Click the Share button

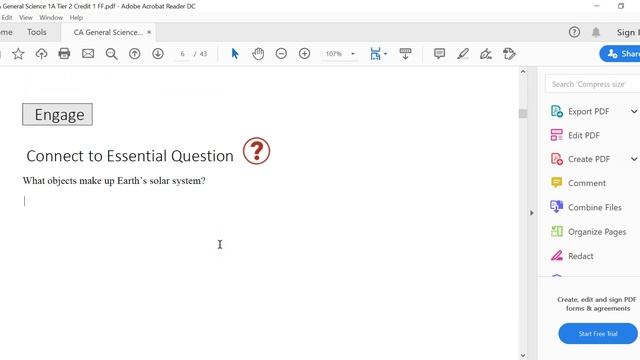pos(620,53)
